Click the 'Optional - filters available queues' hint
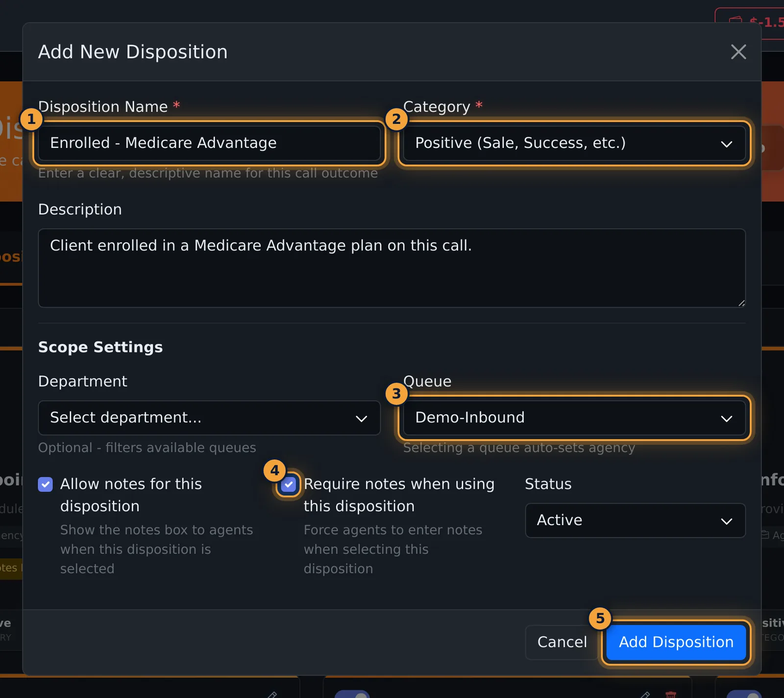Viewport: 784px width, 698px height. (x=147, y=448)
